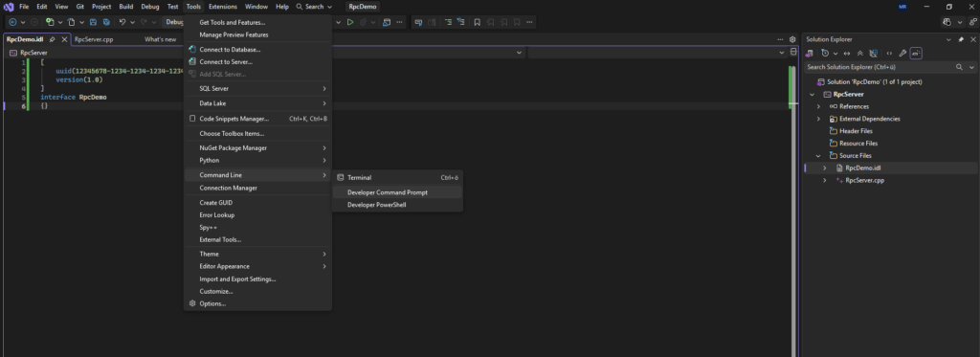Open the Search dropdown in title bar
980x357 pixels.
pos(314,7)
